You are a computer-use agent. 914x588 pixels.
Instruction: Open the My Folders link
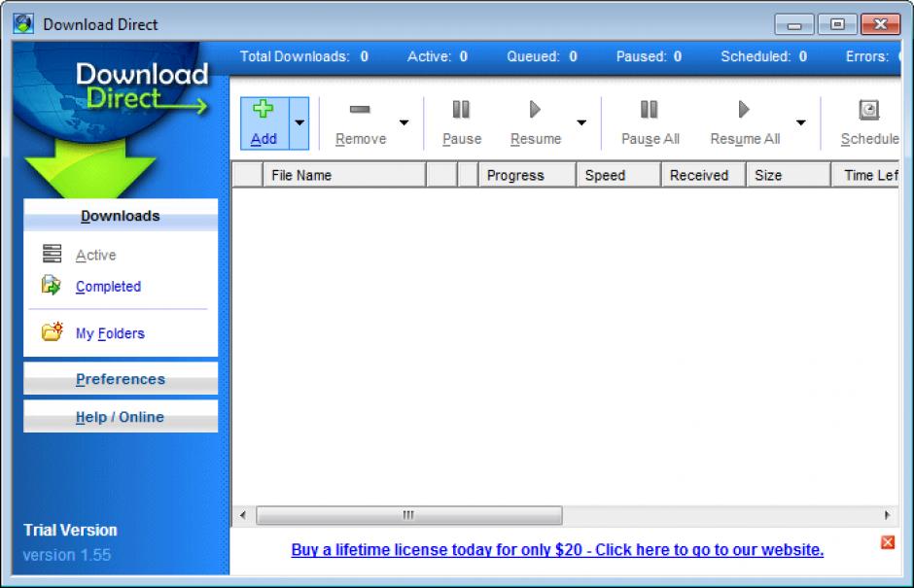(110, 333)
